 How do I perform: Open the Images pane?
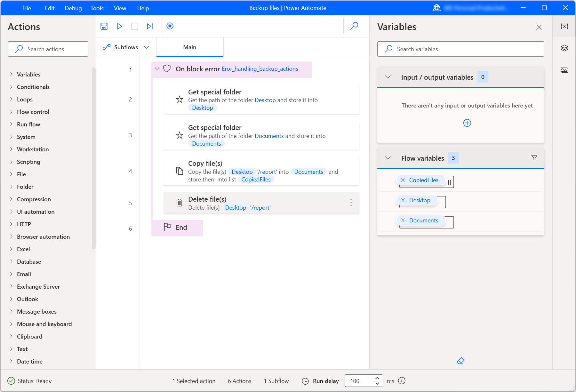point(565,69)
